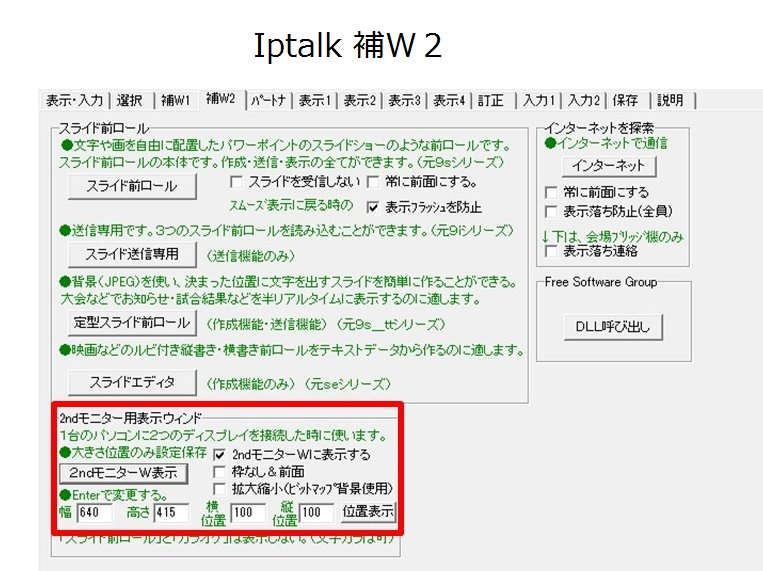Click the ●Enterで変更する。 text
The image size is (763, 571).
[x=114, y=495]
